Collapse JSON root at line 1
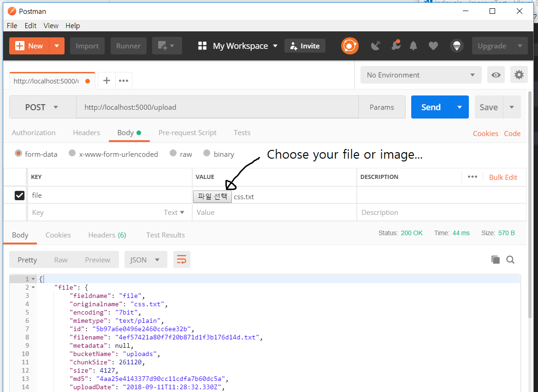Viewport: 538px width, 392px height. [33, 279]
